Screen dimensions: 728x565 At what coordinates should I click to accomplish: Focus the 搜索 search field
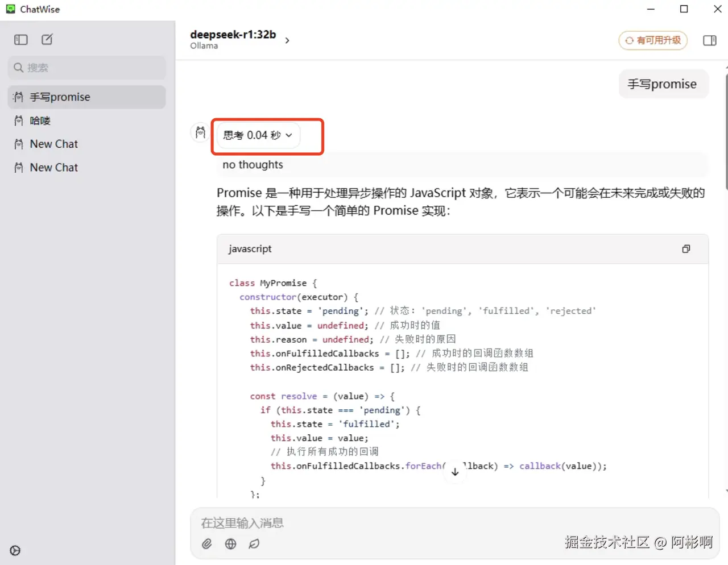coord(87,68)
